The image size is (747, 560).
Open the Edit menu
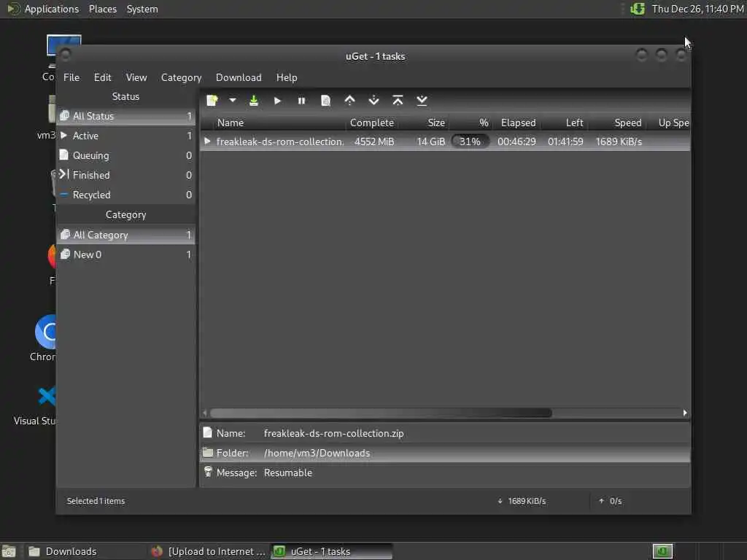pyautogui.click(x=102, y=77)
